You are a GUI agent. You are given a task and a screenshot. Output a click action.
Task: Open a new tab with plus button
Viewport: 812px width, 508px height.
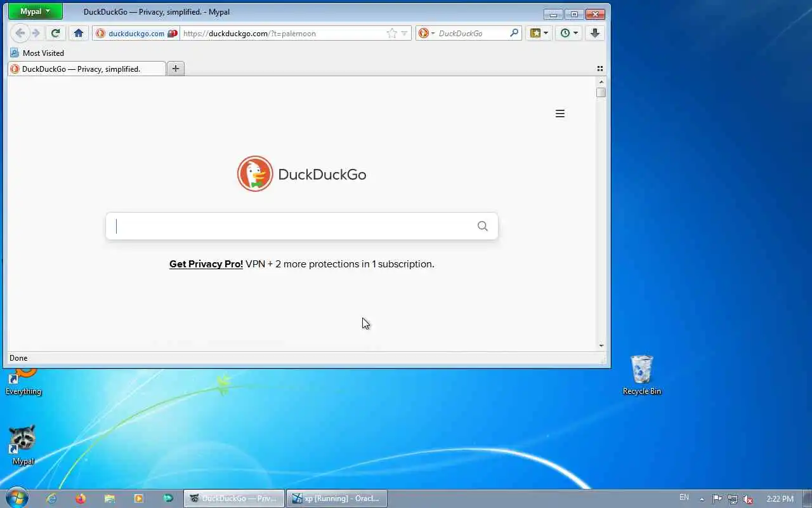coord(176,69)
